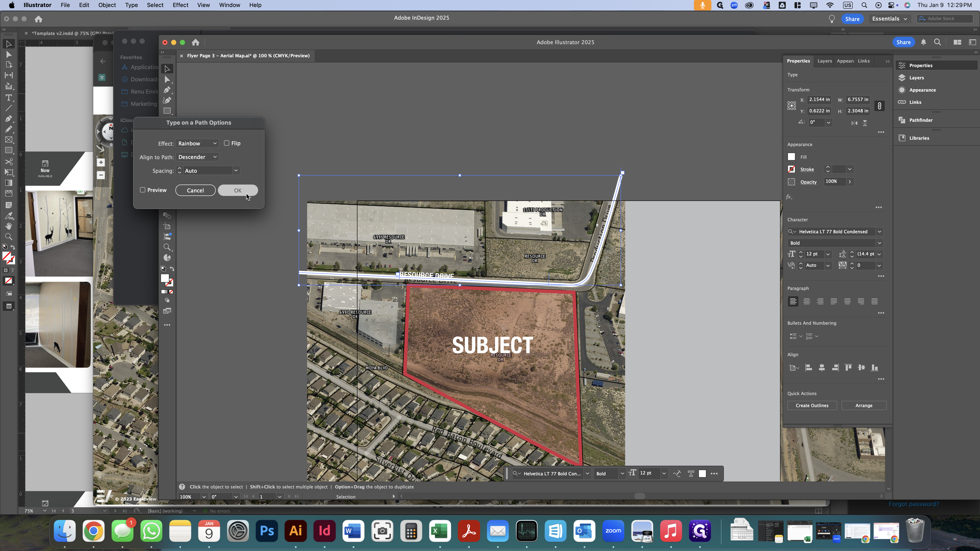Click the Illustrator Share button
The image size is (980, 551).
pos(903,42)
